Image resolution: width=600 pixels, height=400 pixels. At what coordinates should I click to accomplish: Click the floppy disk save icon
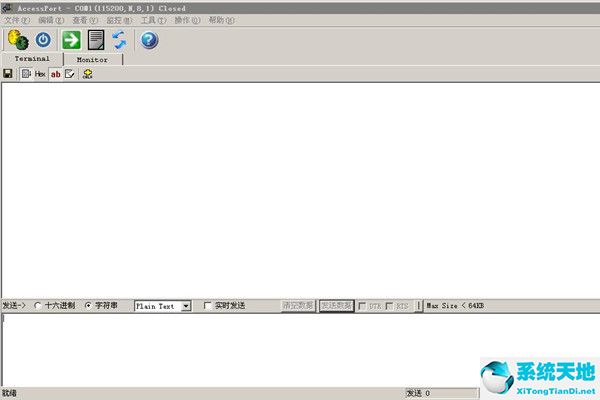(x=8, y=73)
